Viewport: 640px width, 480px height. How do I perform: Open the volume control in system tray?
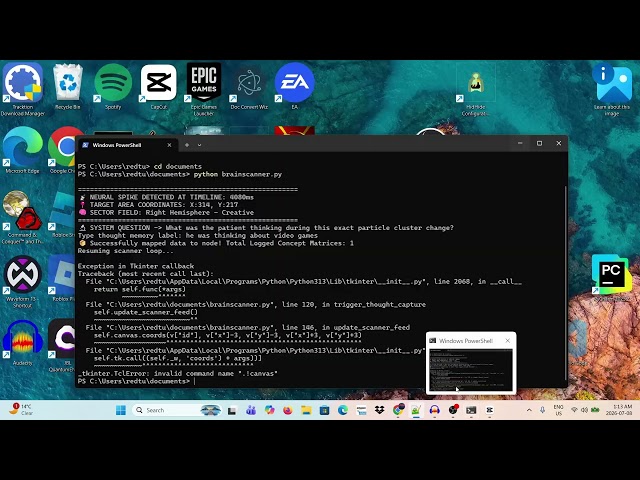(584, 410)
